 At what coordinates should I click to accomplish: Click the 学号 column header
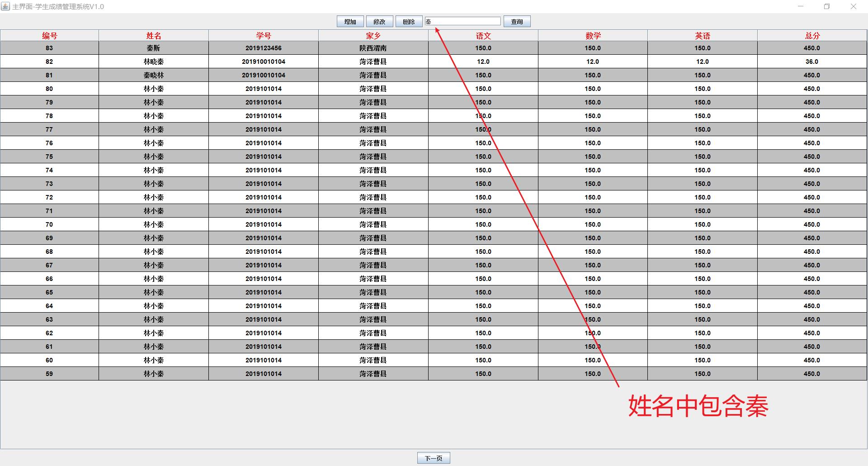[264, 36]
